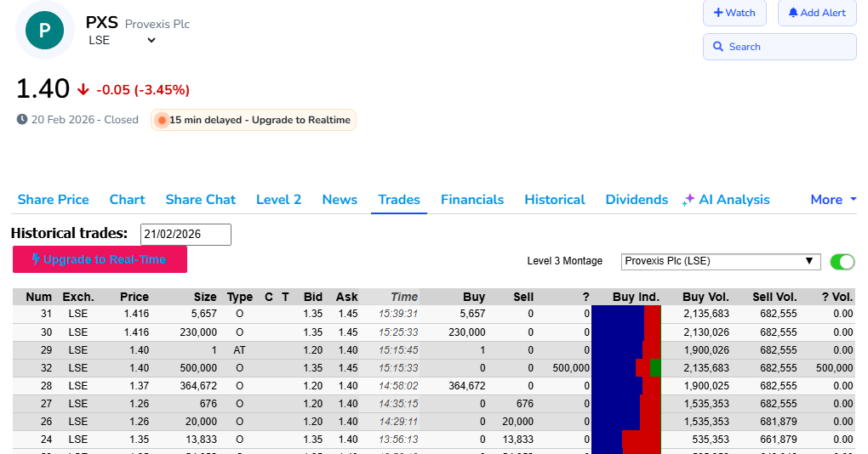Click the PXS round logo icon
This screenshot has width=868, height=454.
[45, 30]
